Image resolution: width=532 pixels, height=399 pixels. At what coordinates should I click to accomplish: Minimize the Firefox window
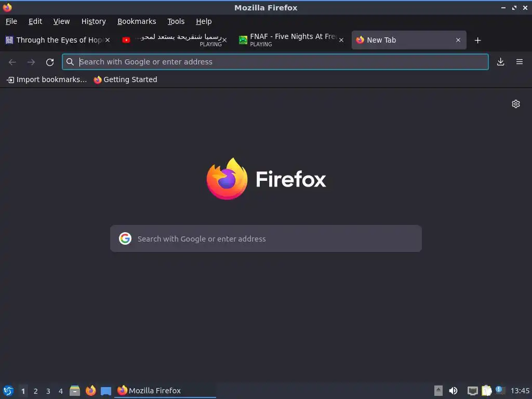click(503, 7)
